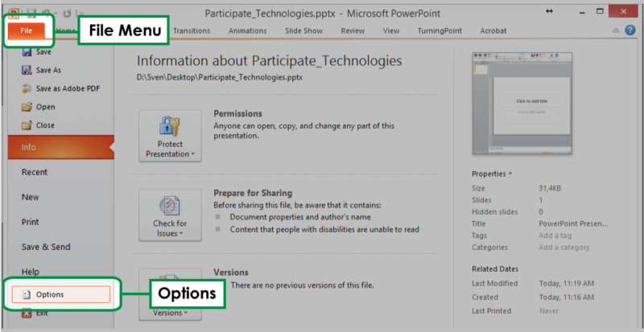Click the Save as Adobe PDF label

click(68, 88)
